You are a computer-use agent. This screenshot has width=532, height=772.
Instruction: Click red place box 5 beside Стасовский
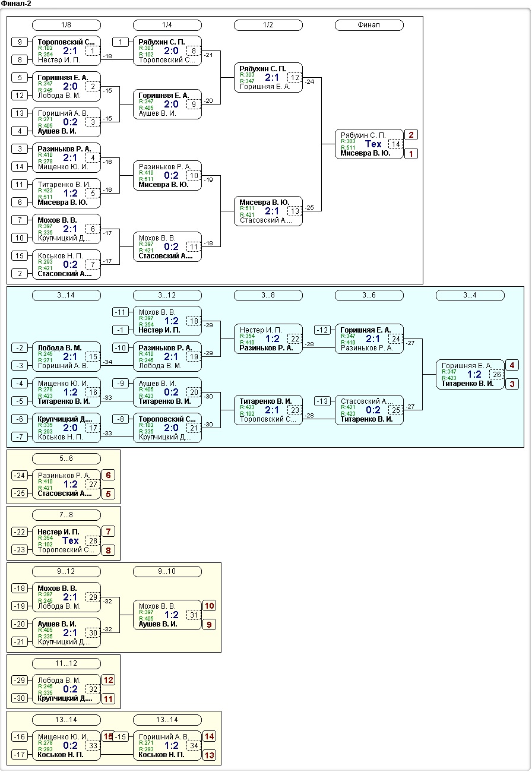pyautogui.click(x=109, y=493)
